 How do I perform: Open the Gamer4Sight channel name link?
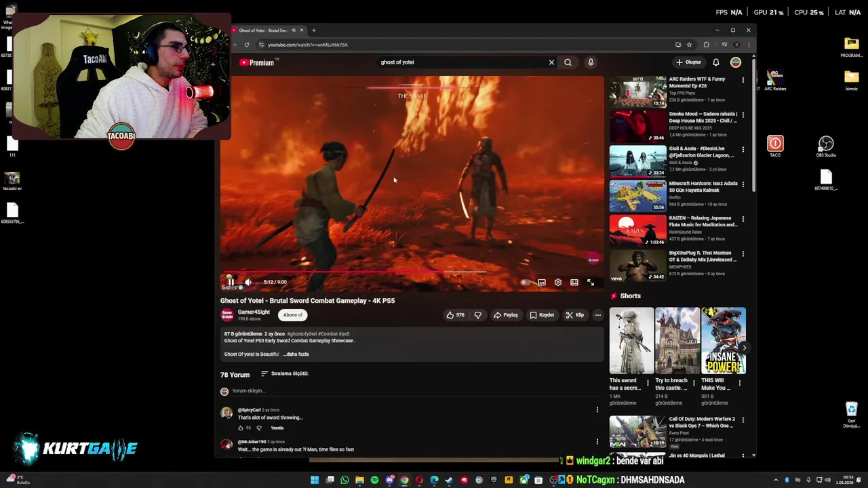tap(254, 312)
